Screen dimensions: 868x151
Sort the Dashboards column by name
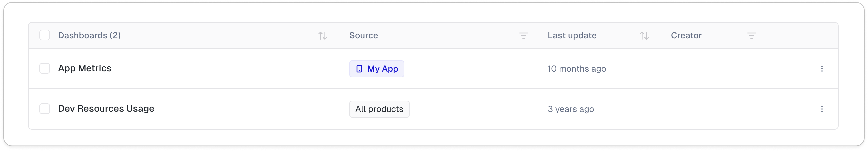[322, 35]
